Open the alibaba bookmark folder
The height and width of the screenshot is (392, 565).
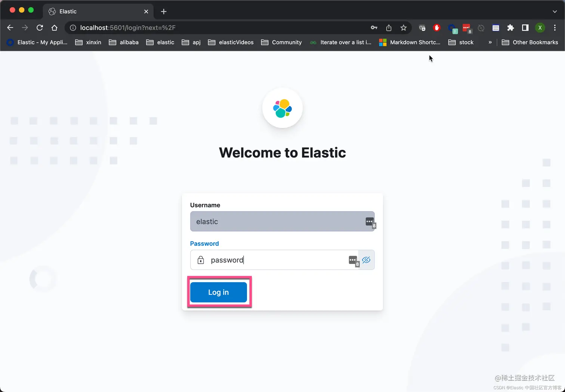tap(124, 42)
